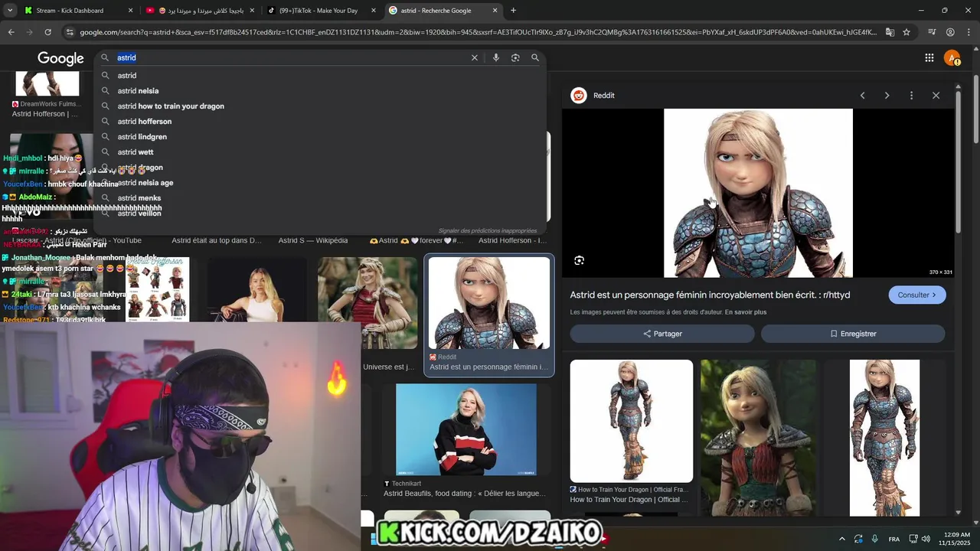This screenshot has height=551, width=980.
Task: Open a new browser tab
Action: pos(513,11)
